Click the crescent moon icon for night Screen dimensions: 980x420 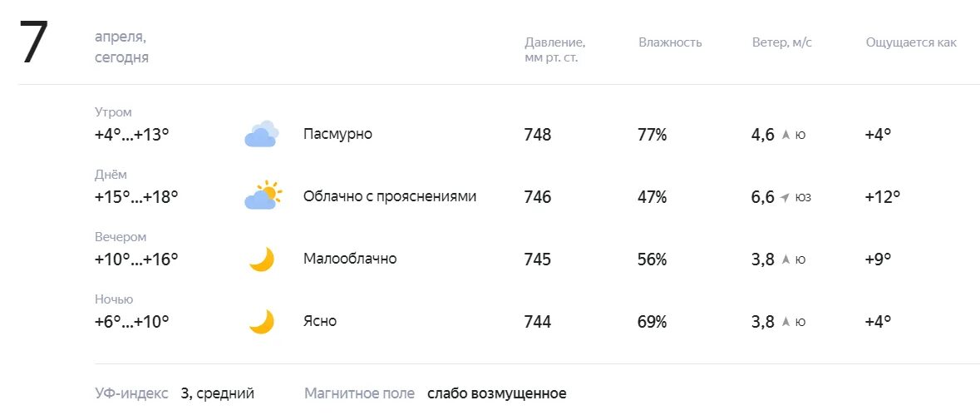pos(262,321)
